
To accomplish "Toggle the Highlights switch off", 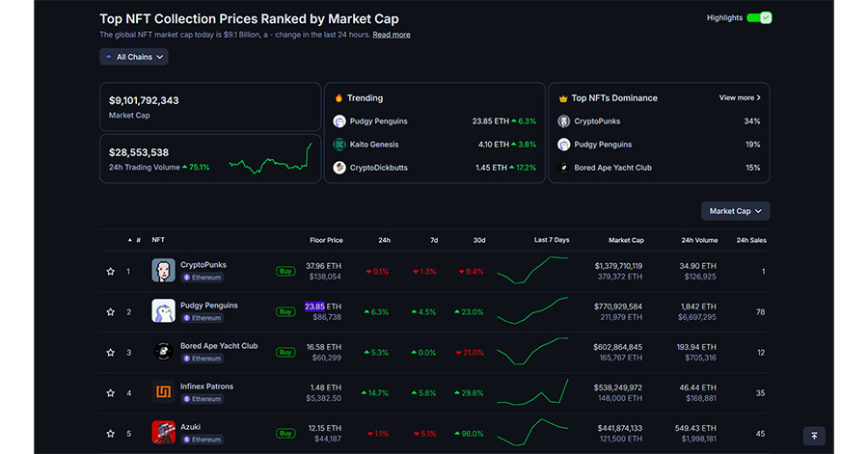I will (x=759, y=17).
